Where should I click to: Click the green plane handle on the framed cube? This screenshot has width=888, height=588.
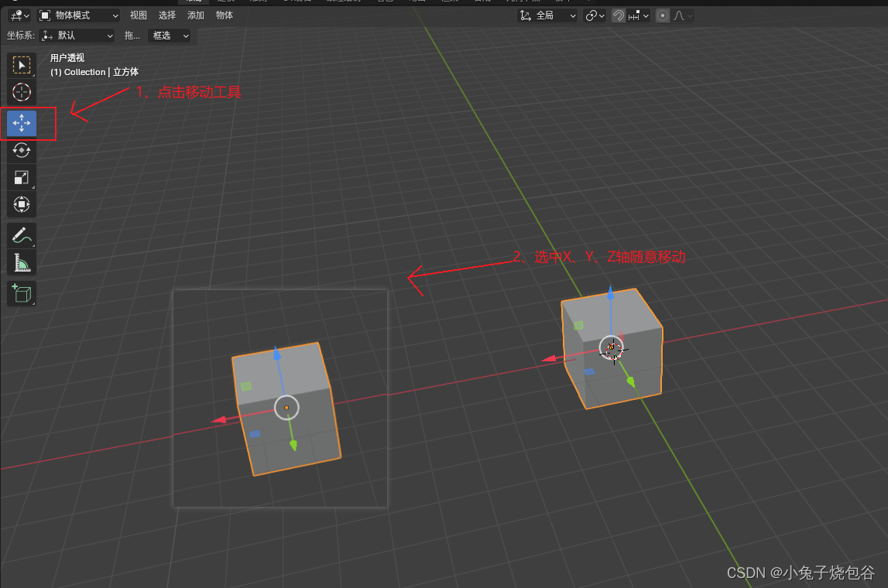(245, 386)
